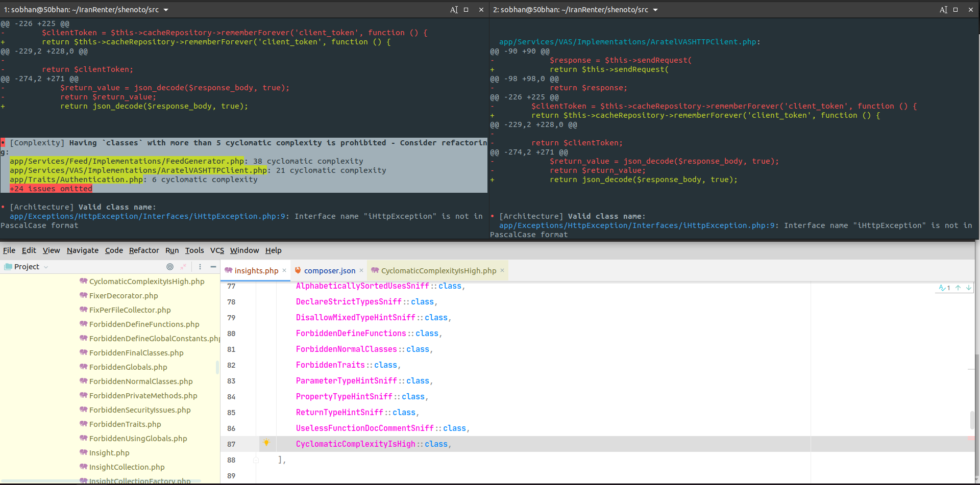
Task: Go to previous problem with up-arrow icon
Action: pyautogui.click(x=959, y=288)
